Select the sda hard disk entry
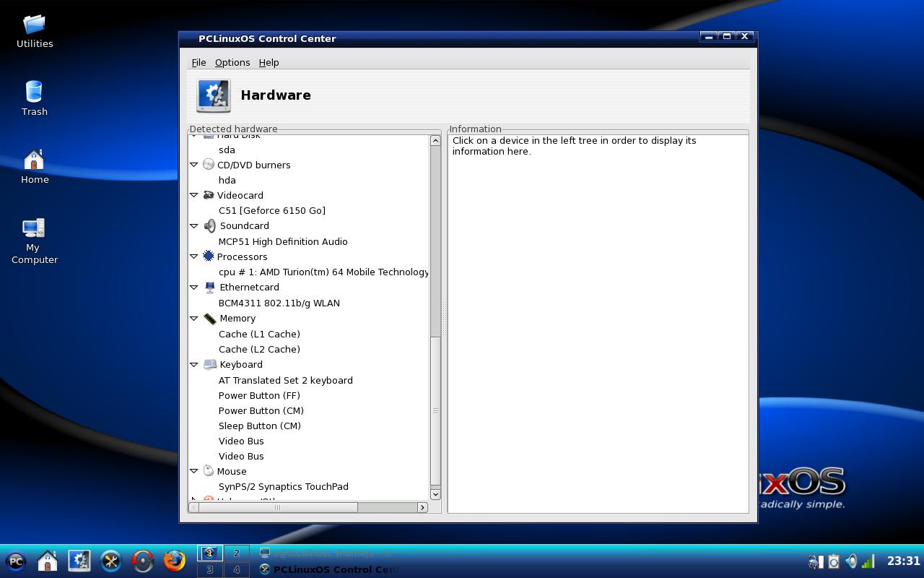Viewport: 924px width, 578px height. (227, 150)
